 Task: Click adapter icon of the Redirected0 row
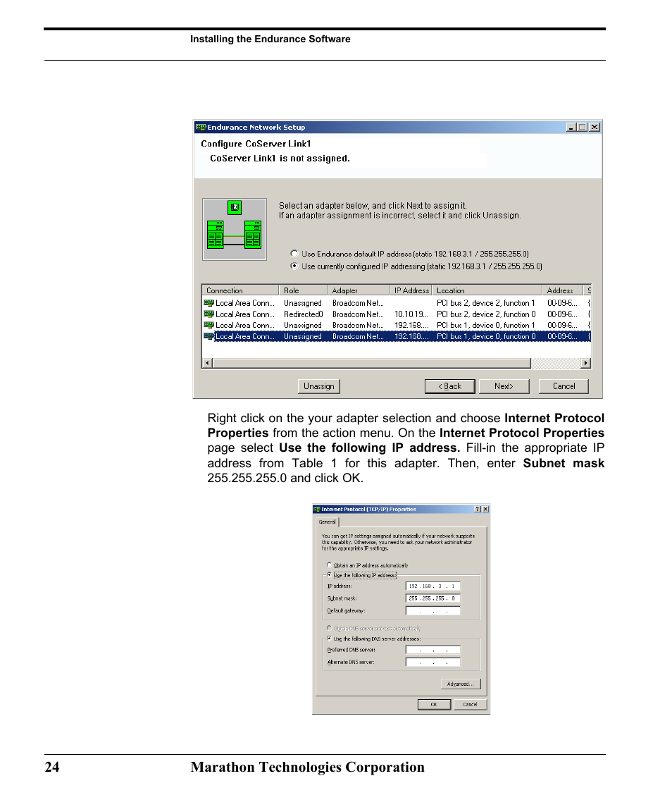click(x=209, y=314)
